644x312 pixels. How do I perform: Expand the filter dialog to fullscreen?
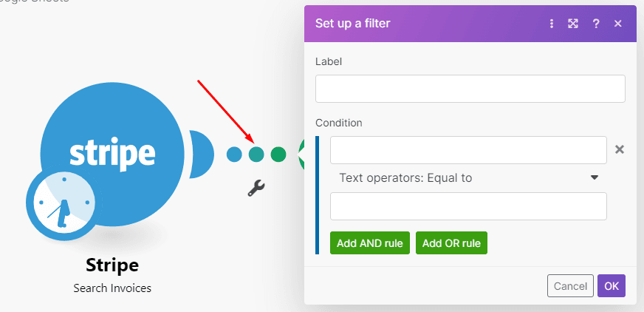coord(572,24)
